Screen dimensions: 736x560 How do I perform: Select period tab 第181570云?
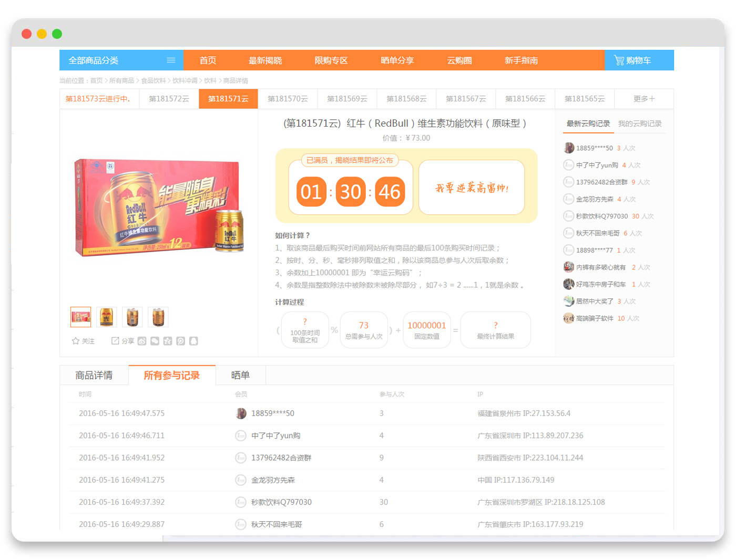[x=288, y=99]
